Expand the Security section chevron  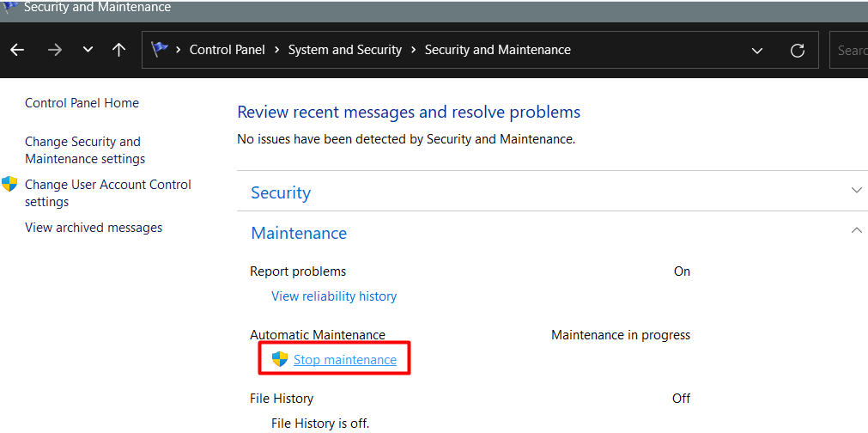pyautogui.click(x=856, y=190)
